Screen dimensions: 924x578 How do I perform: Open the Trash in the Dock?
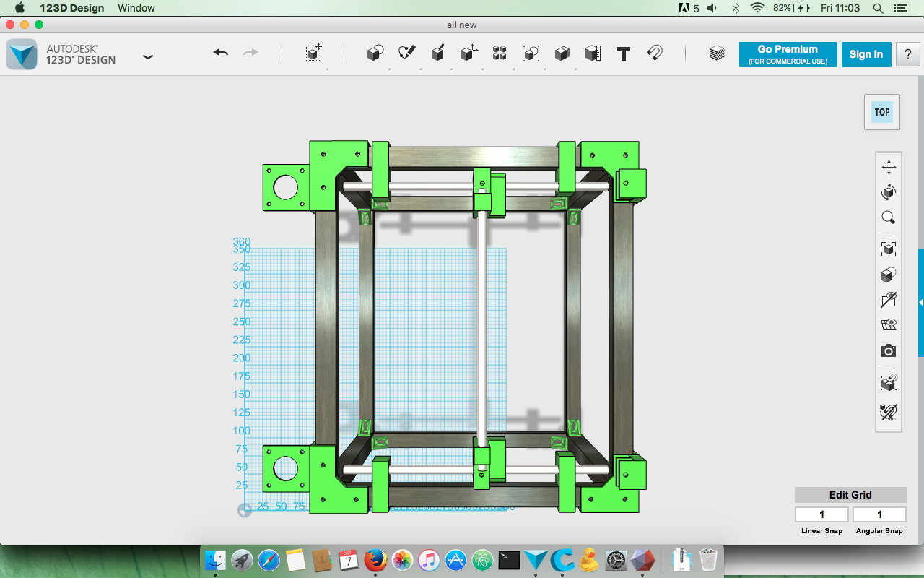tap(709, 559)
